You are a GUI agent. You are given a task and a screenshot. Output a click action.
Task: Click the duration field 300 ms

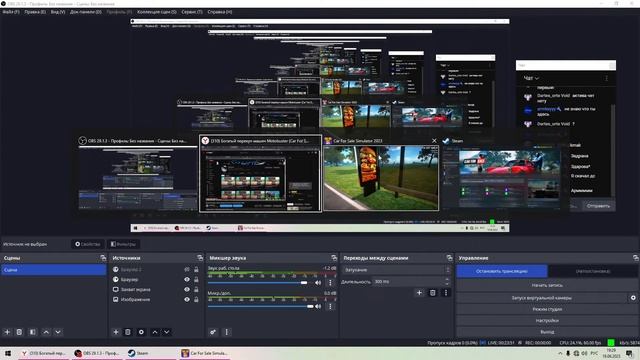tap(408, 282)
